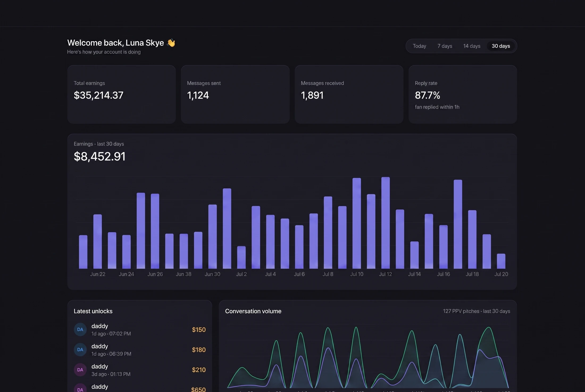Open the Total earnings card
The height and width of the screenshot is (392, 585).
(122, 95)
